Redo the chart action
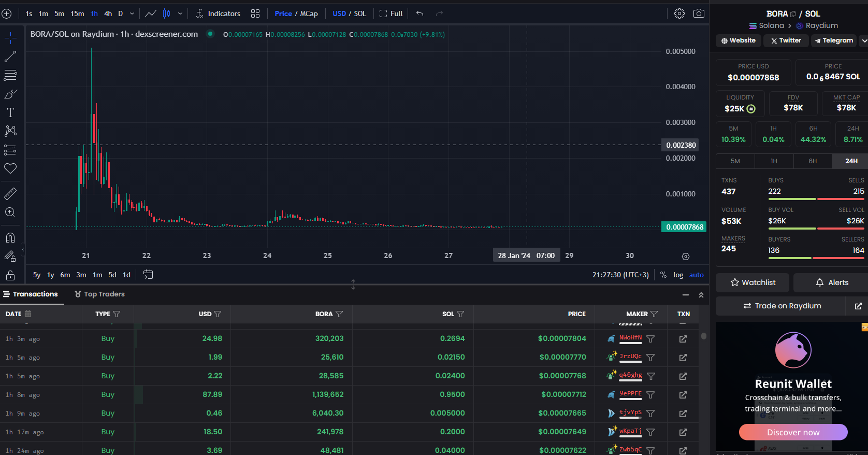This screenshot has width=868, height=455. (x=439, y=14)
